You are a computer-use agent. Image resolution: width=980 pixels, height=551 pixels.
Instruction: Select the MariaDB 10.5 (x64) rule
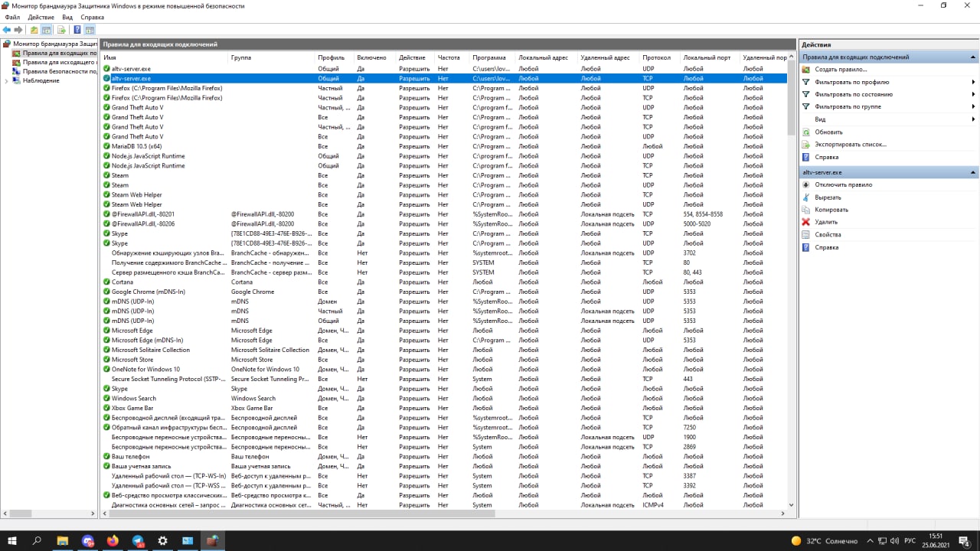pos(444,146)
